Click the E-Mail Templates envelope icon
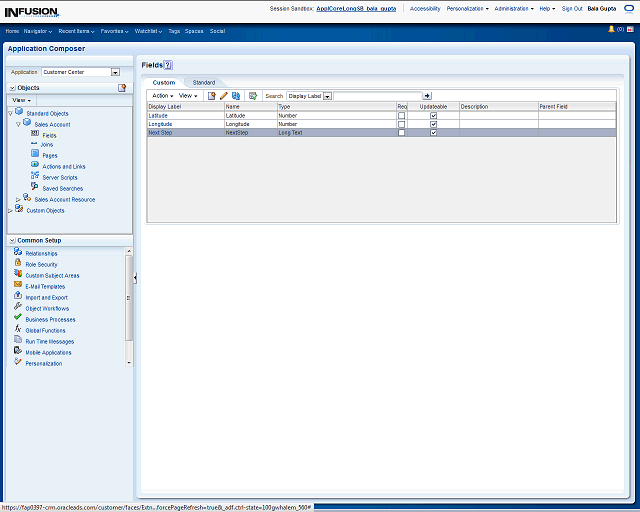This screenshot has width=640, height=512. [18, 286]
